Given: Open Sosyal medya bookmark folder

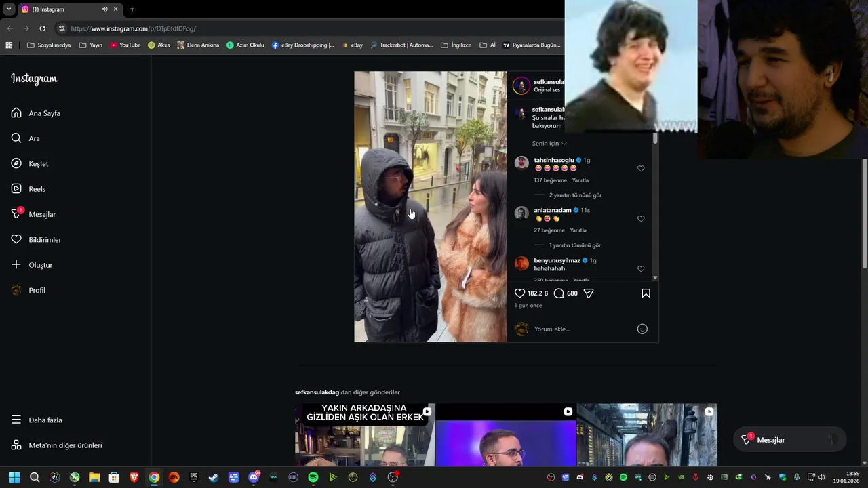Looking at the screenshot, I should (49, 45).
